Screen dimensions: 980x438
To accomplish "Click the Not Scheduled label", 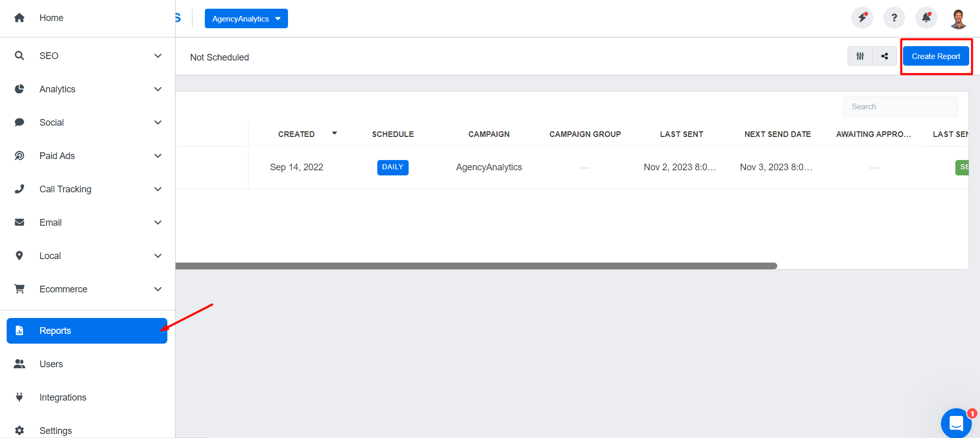I will (x=219, y=57).
